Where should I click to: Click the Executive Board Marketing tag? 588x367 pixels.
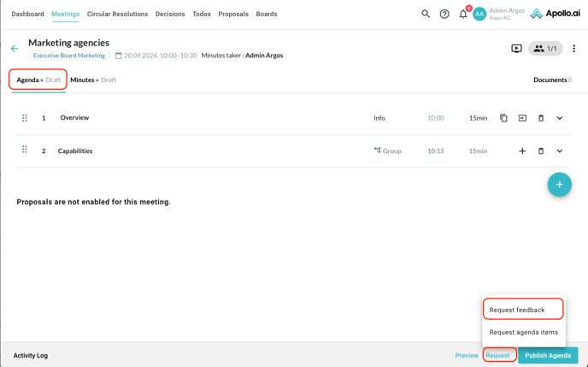pos(69,56)
